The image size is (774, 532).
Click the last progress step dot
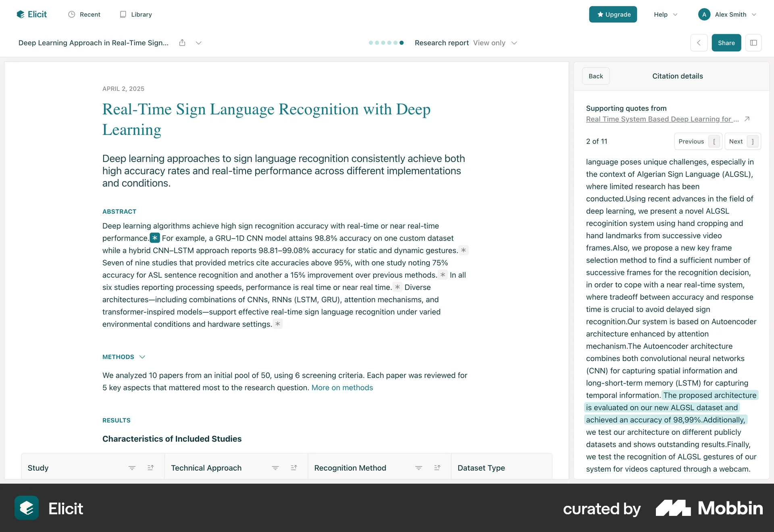click(x=402, y=43)
